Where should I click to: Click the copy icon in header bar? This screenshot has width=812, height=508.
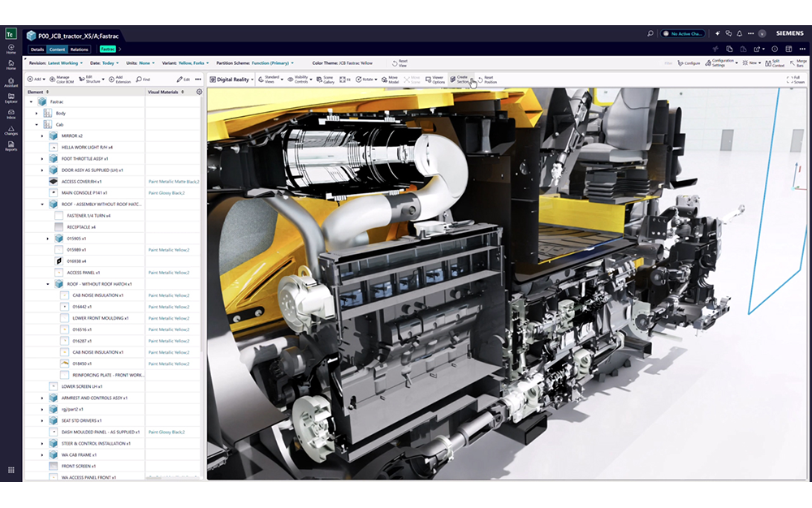tap(729, 50)
